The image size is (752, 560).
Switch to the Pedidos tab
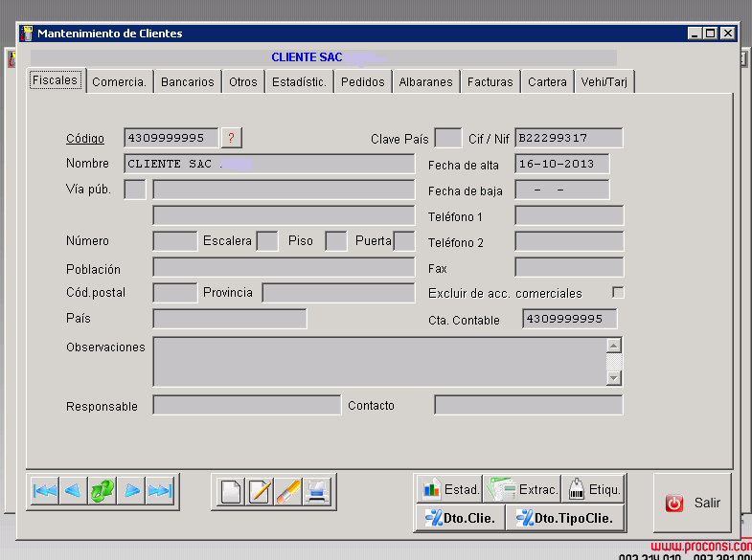(363, 82)
